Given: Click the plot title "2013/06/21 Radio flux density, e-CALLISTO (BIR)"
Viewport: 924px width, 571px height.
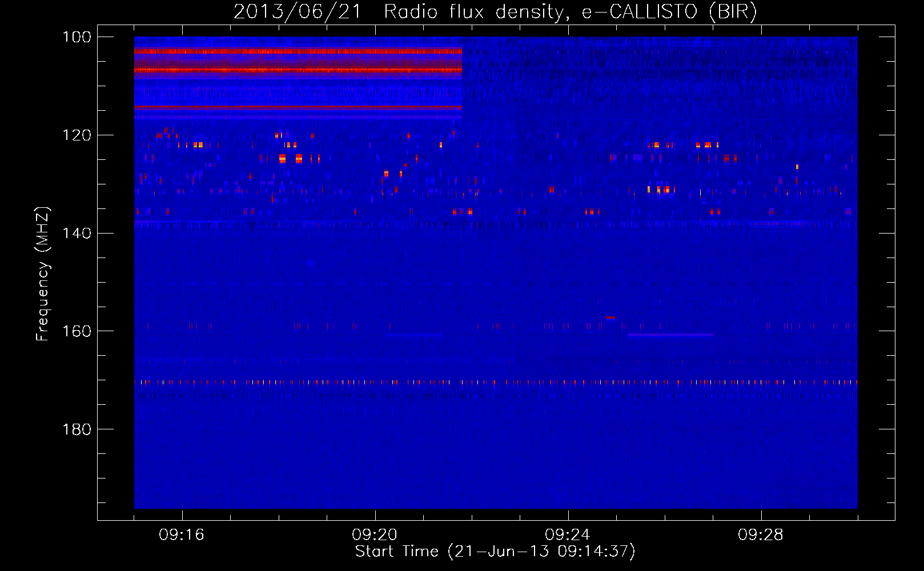Looking at the screenshot, I should (x=495, y=11).
